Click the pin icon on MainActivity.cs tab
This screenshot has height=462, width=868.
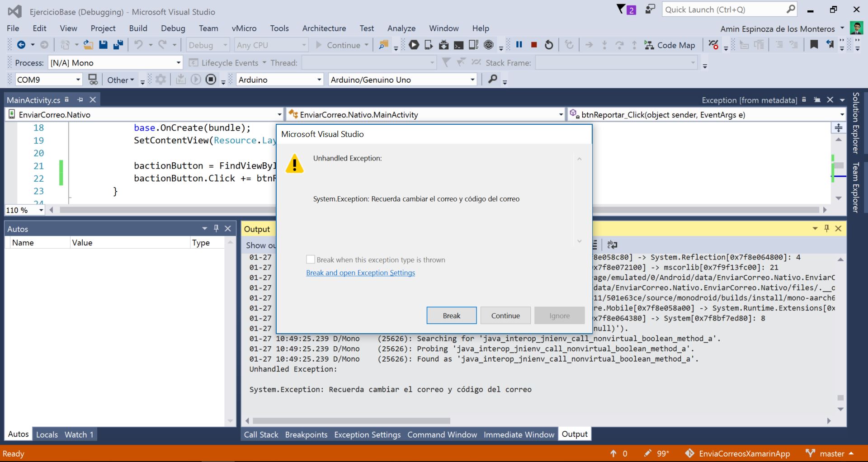pos(80,99)
